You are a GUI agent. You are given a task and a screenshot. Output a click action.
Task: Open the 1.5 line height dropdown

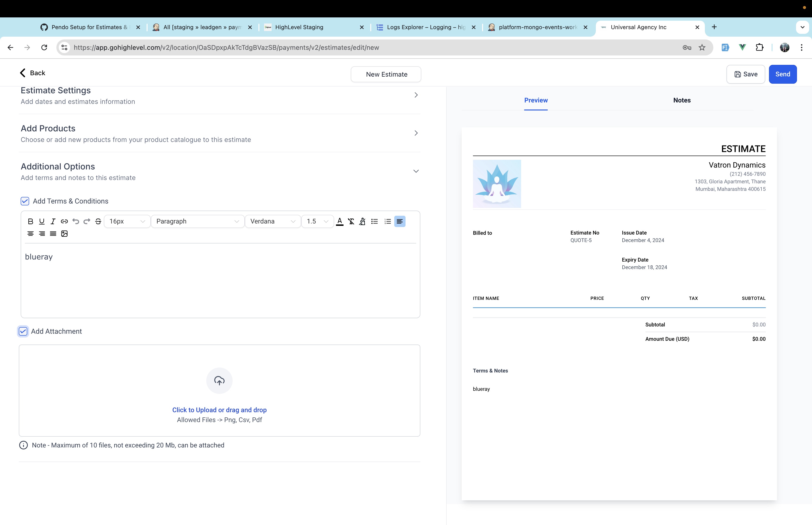[317, 221]
